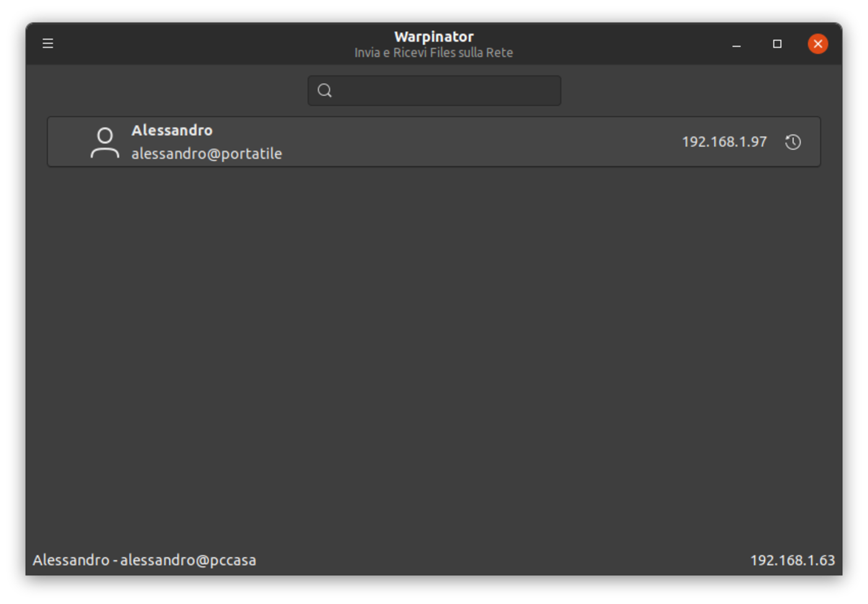
Task: Minimize the Warpinator window
Action: click(737, 44)
